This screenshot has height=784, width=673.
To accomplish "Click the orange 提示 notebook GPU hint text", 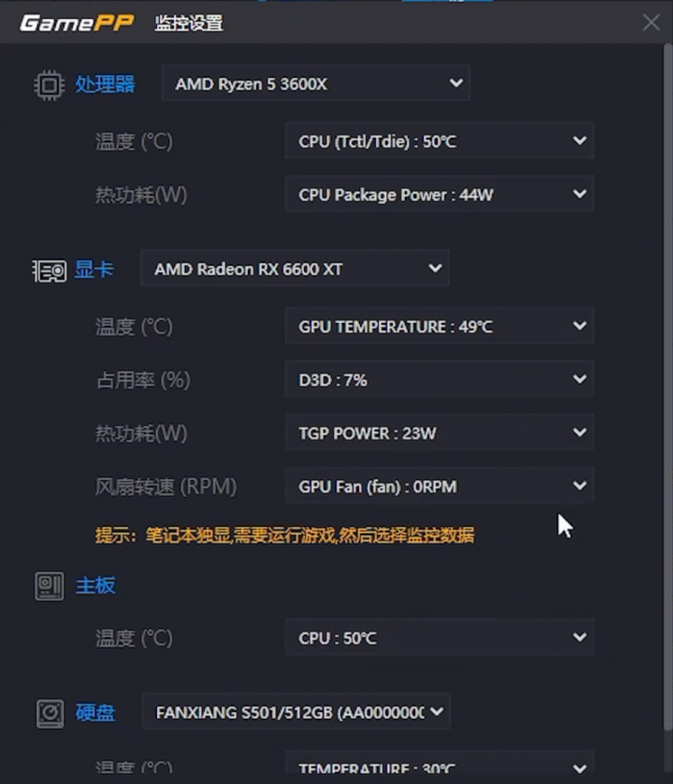I will coord(285,535).
